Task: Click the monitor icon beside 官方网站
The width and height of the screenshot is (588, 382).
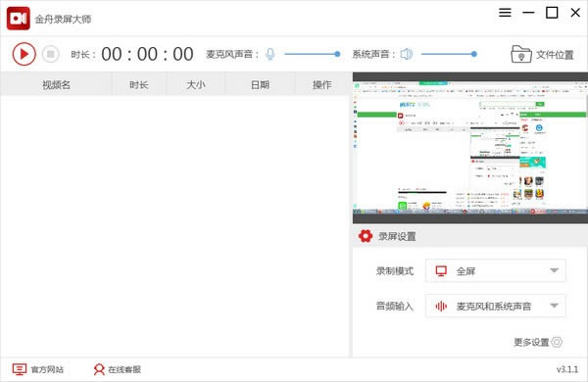Action: pyautogui.click(x=20, y=369)
